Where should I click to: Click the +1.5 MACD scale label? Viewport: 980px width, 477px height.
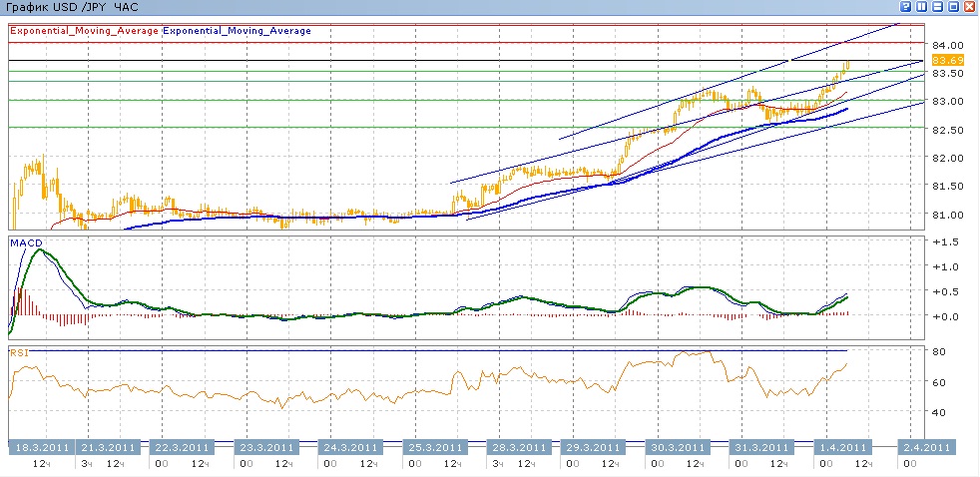coord(943,242)
